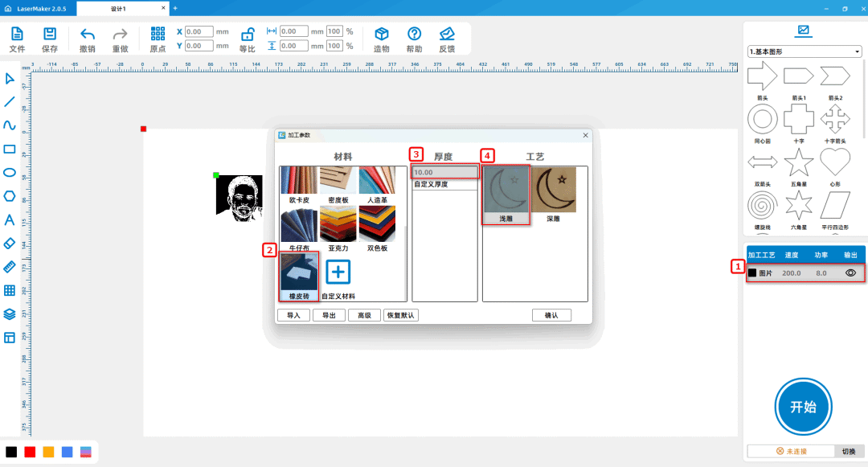
Task: Open the 基本图形 shape category dropdown
Action: (804, 51)
